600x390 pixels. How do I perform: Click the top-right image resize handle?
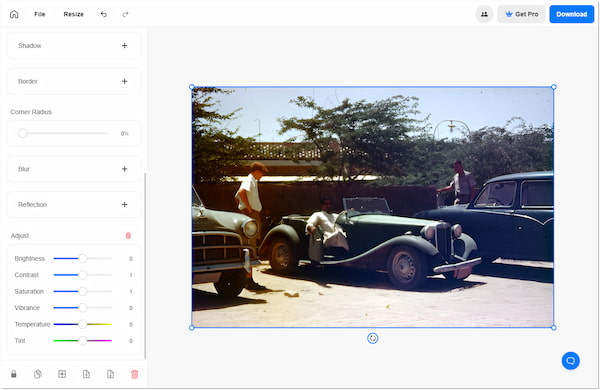[554, 87]
